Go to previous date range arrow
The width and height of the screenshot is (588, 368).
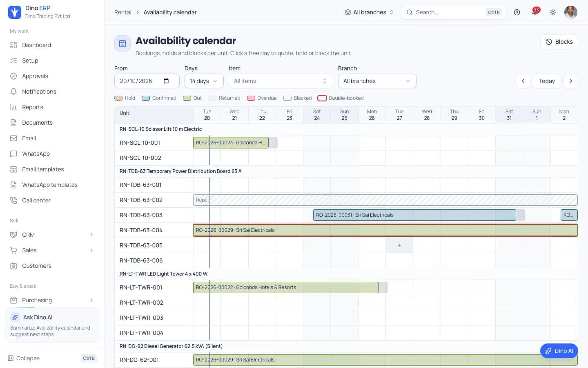[523, 81]
